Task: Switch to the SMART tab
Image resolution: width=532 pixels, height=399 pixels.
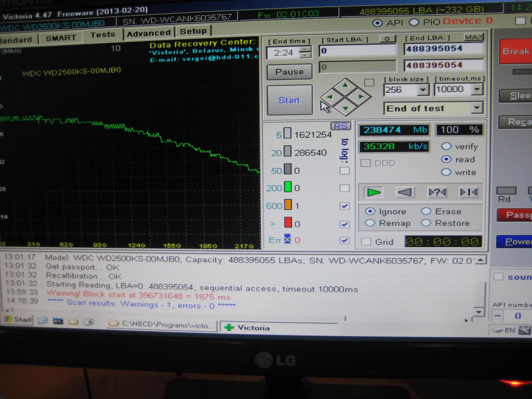Action: [61, 38]
